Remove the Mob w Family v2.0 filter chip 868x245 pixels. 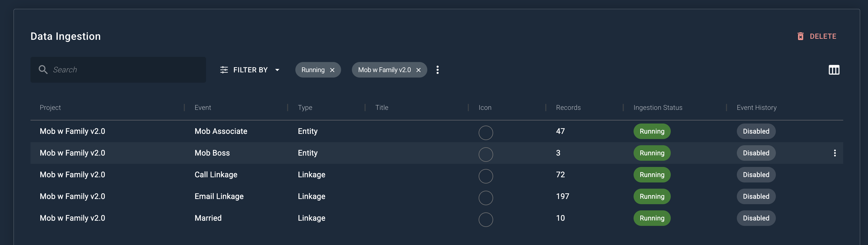(418, 70)
